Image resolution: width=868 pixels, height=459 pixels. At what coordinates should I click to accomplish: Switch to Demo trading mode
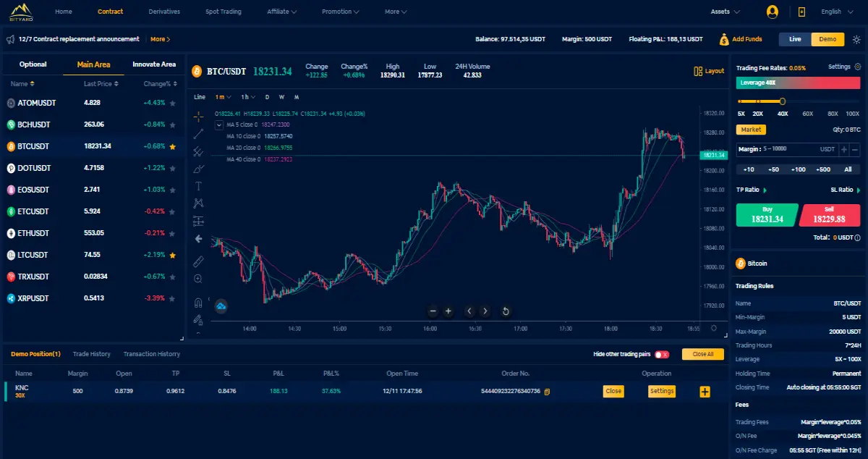pos(827,39)
